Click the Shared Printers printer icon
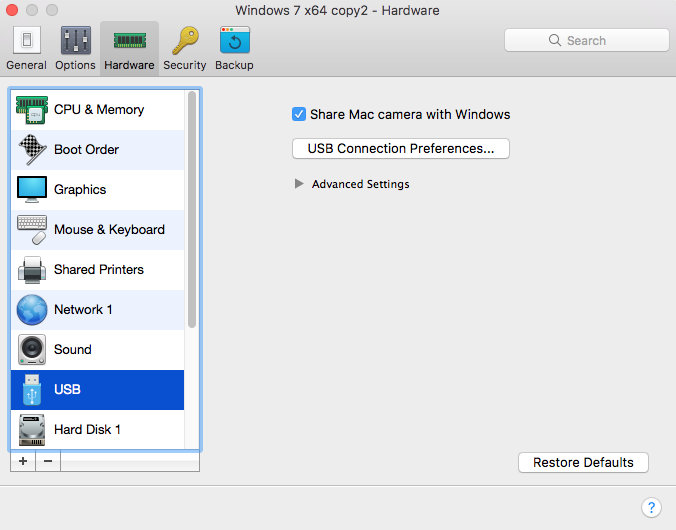The width and height of the screenshot is (676, 530). coord(32,270)
